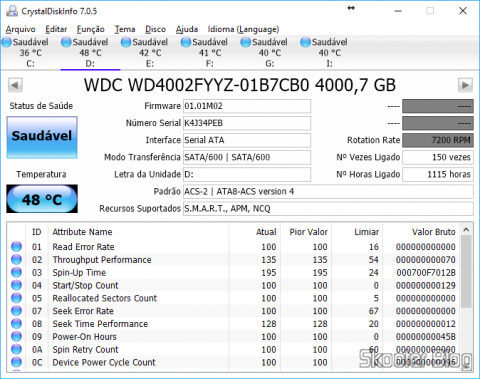Click the Número Serial field K4J34PEB
The image size is (480, 379).
[x=247, y=123]
